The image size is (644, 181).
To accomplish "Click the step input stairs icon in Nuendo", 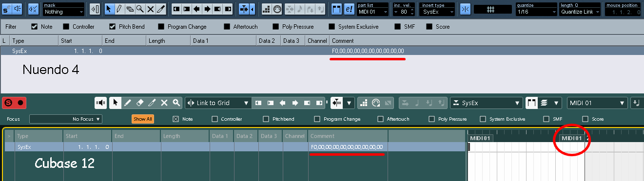I will tap(266, 9).
